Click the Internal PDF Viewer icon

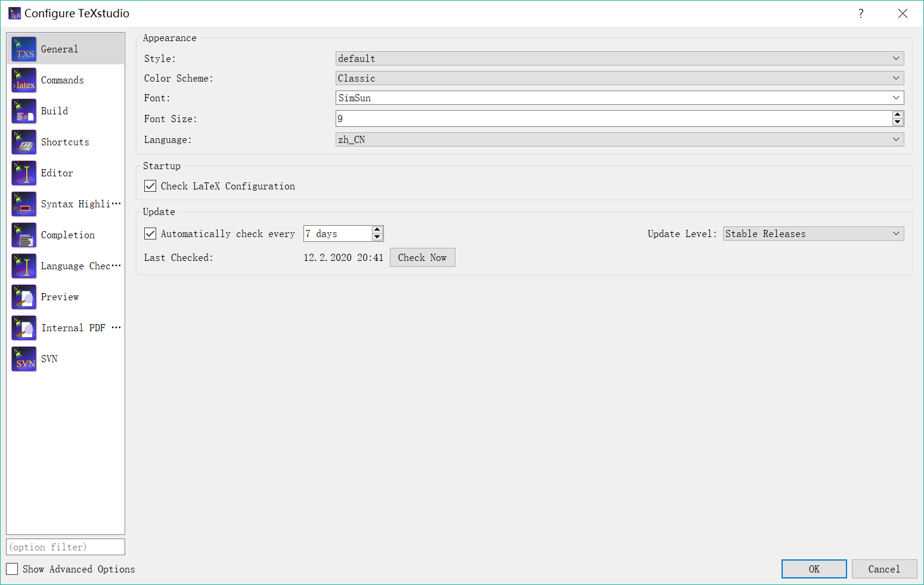pyautogui.click(x=24, y=328)
